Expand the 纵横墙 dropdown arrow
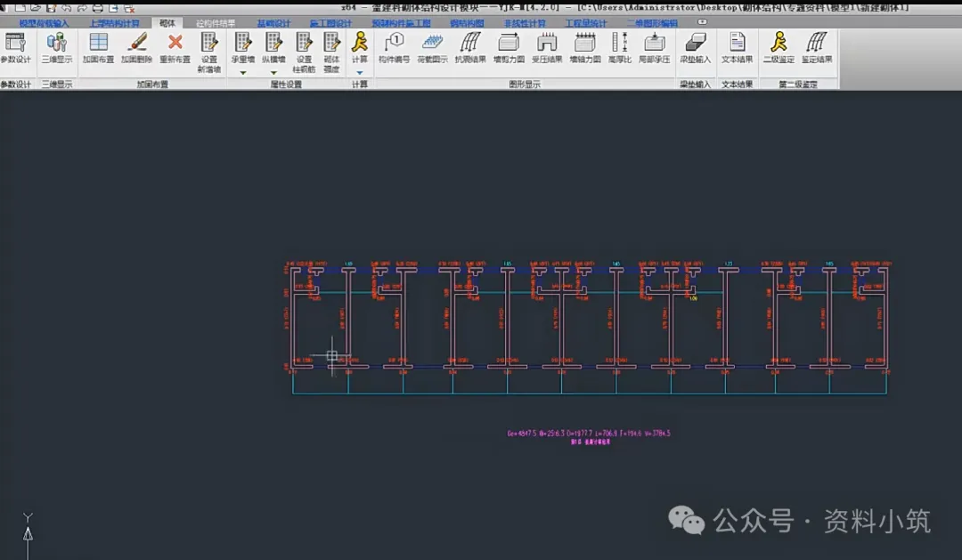Image resolution: width=962 pixels, height=560 pixels. [x=273, y=72]
